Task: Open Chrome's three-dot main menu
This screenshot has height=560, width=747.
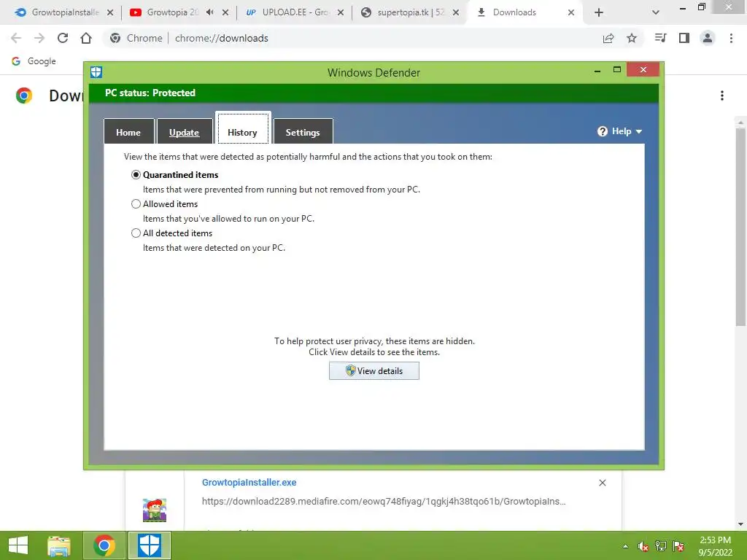Action: coord(731,38)
